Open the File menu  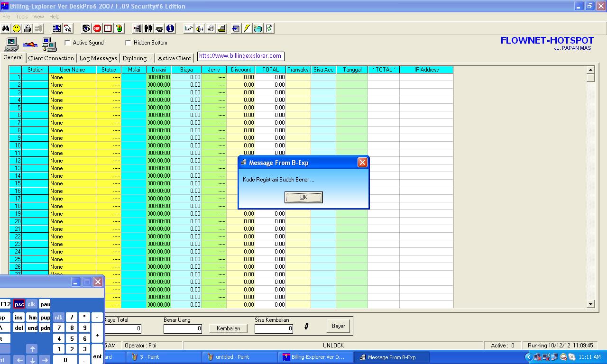6,16
